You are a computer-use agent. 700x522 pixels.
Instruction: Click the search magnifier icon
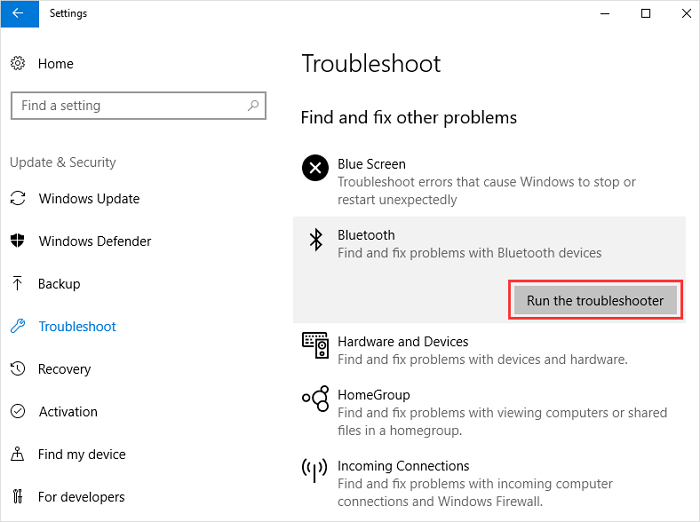point(254,105)
